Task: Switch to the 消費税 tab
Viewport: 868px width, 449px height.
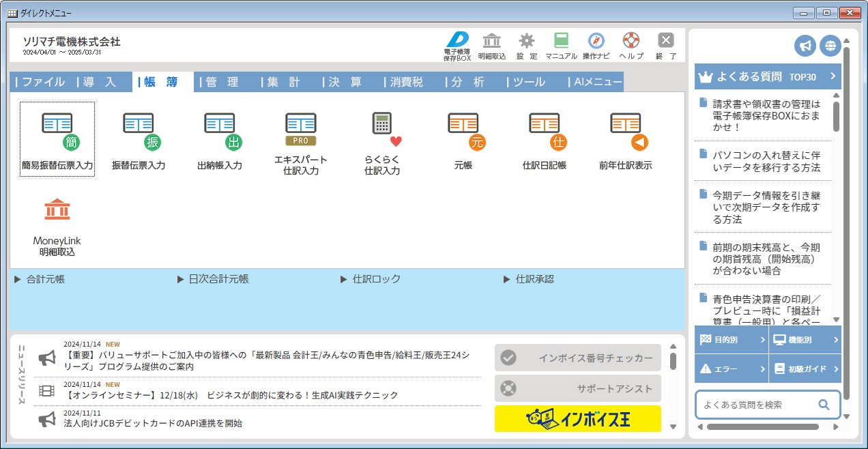Action: pyautogui.click(x=407, y=83)
